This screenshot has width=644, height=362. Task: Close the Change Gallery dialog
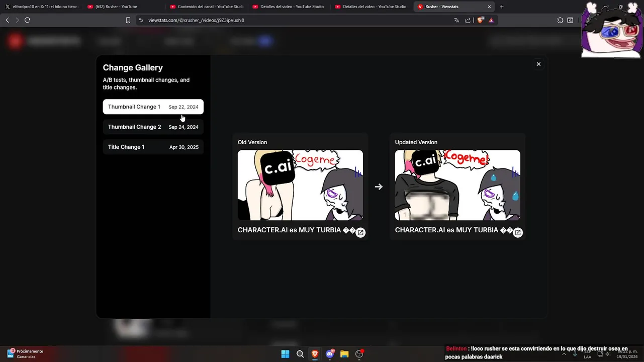(538, 64)
